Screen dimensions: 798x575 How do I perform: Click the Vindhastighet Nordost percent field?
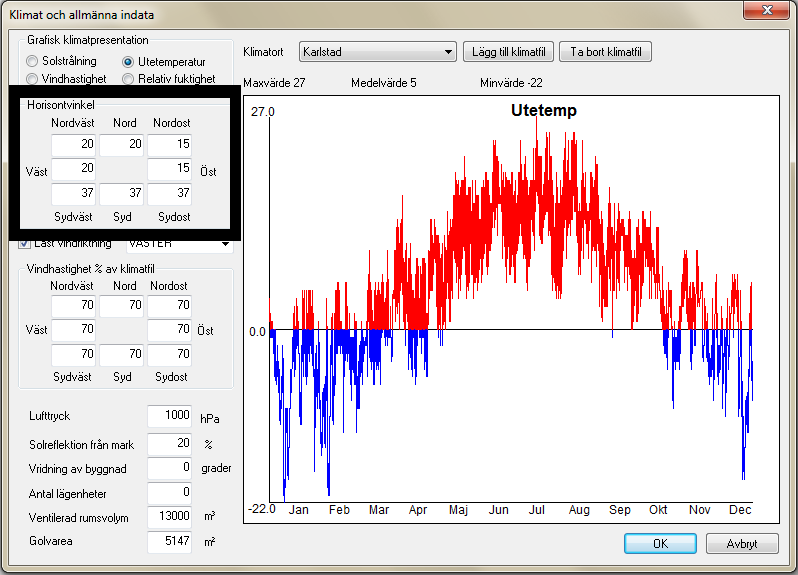pos(169,305)
